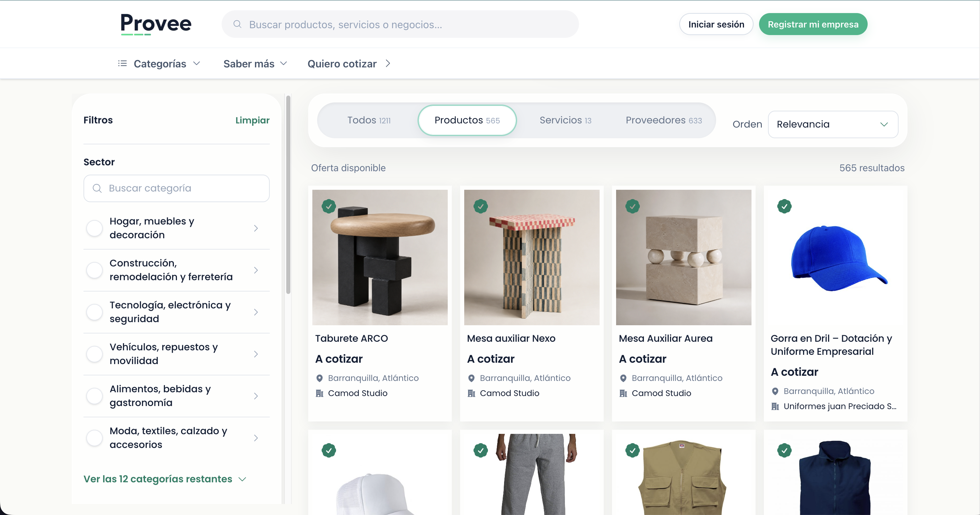
Task: Click Limpiar to clear the filters
Action: click(x=252, y=120)
